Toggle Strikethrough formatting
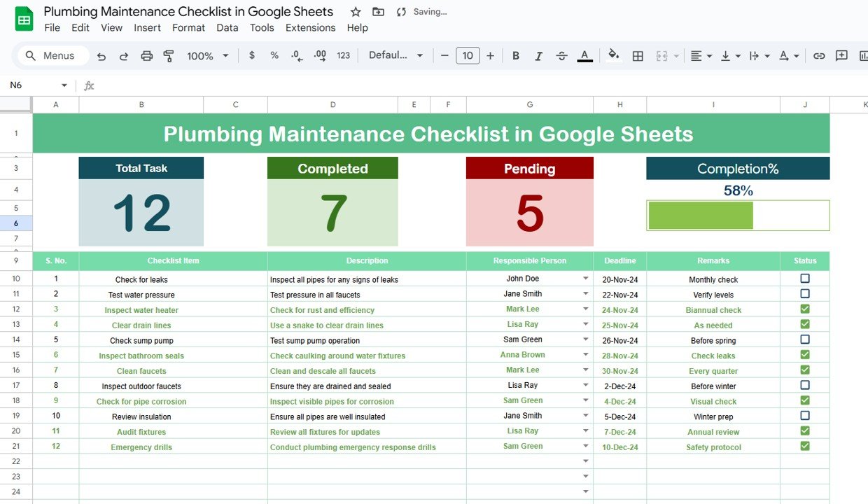The width and height of the screenshot is (868, 504). [x=561, y=56]
